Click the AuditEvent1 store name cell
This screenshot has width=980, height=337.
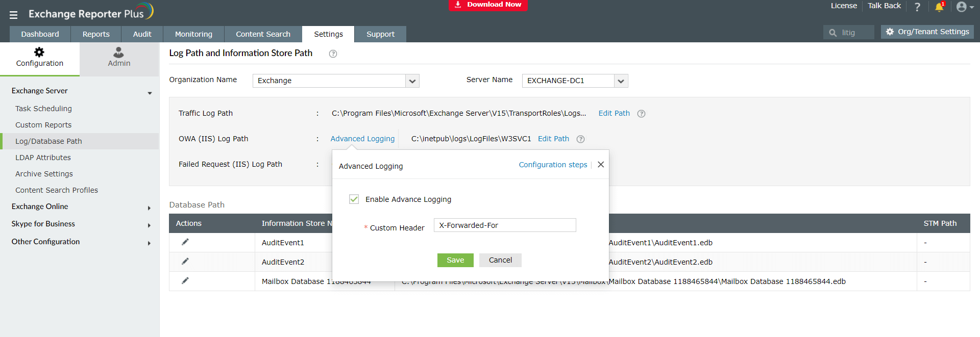[x=283, y=243]
